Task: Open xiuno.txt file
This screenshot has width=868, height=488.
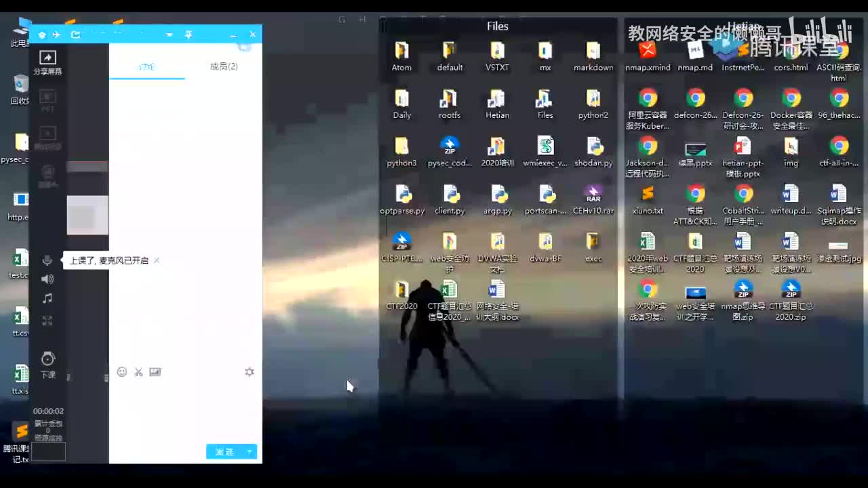Action: point(648,201)
